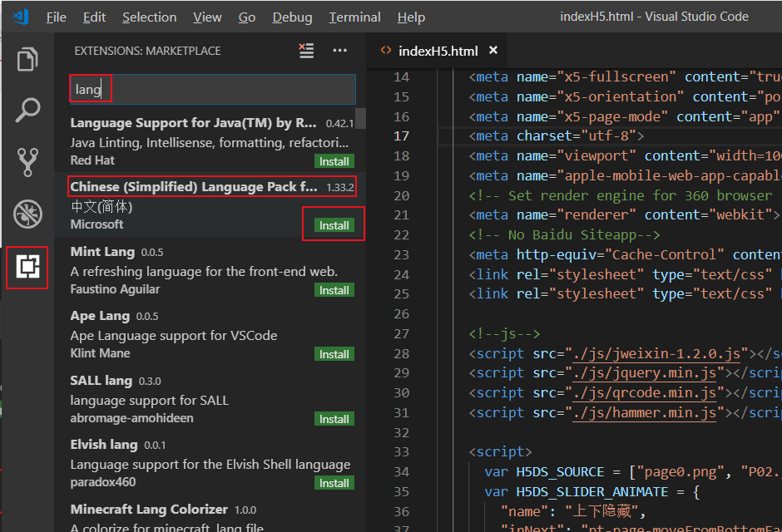Viewport: 782px width, 532px height.
Task: Clear the extension search results
Action: (x=306, y=51)
